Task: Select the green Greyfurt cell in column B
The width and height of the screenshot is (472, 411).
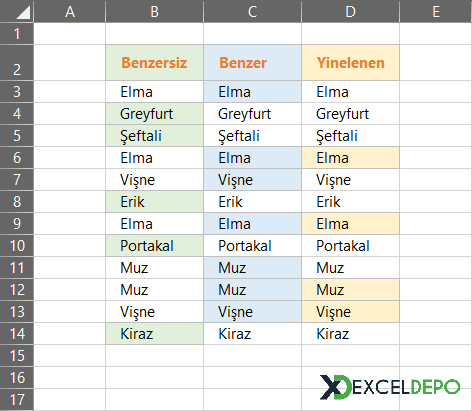Action: click(x=154, y=114)
